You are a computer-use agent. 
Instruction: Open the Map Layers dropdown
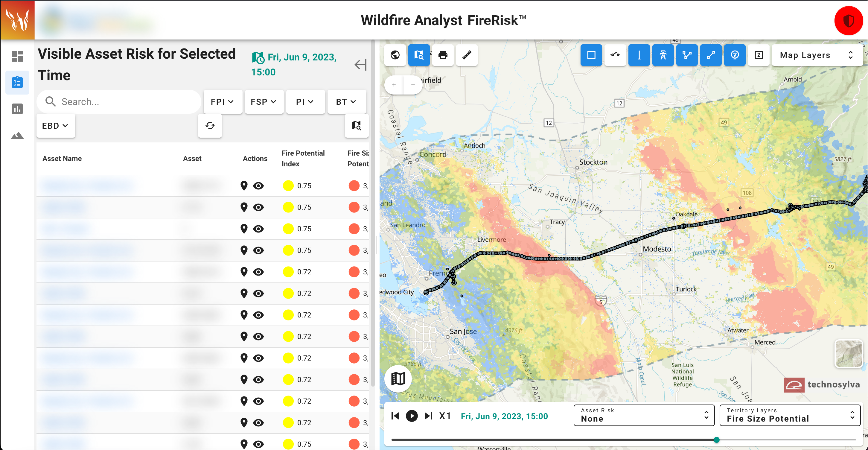816,55
